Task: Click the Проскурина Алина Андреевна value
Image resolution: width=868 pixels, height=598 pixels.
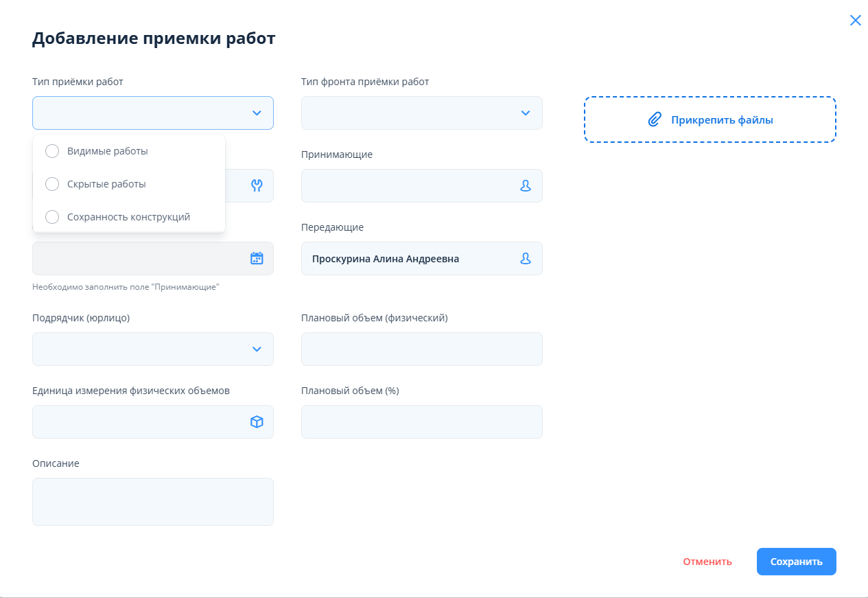Action: pos(386,259)
